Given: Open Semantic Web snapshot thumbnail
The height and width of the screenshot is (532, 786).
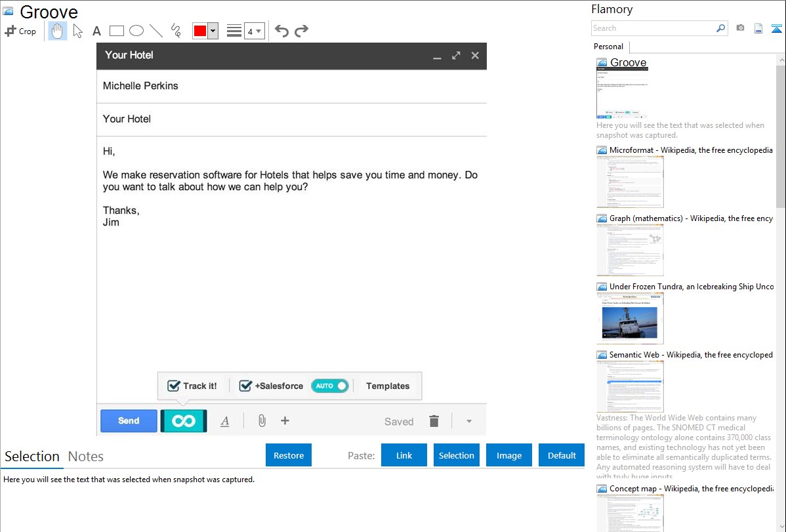Looking at the screenshot, I should [630, 386].
